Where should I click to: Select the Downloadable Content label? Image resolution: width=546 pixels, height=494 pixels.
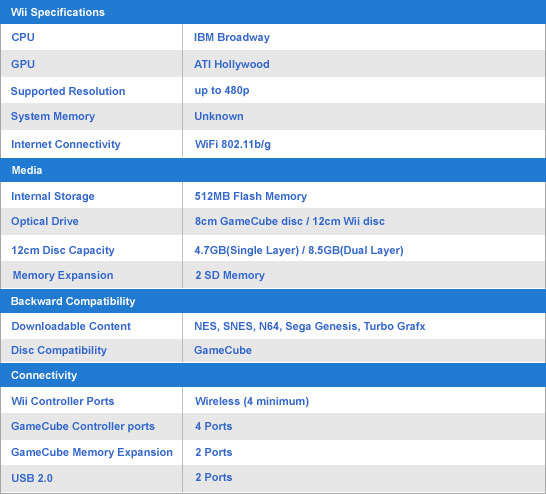(71, 326)
